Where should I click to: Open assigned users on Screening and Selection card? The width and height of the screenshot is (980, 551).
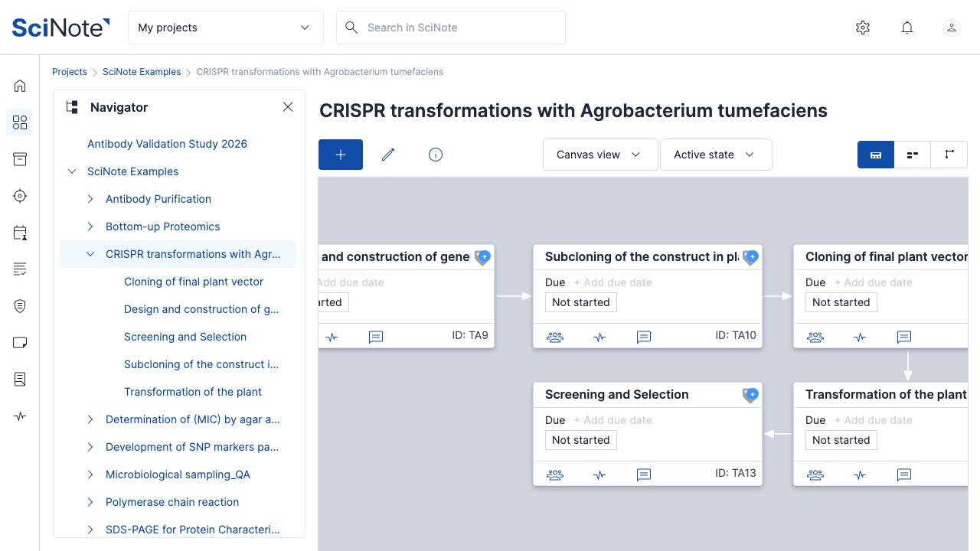[x=555, y=474]
